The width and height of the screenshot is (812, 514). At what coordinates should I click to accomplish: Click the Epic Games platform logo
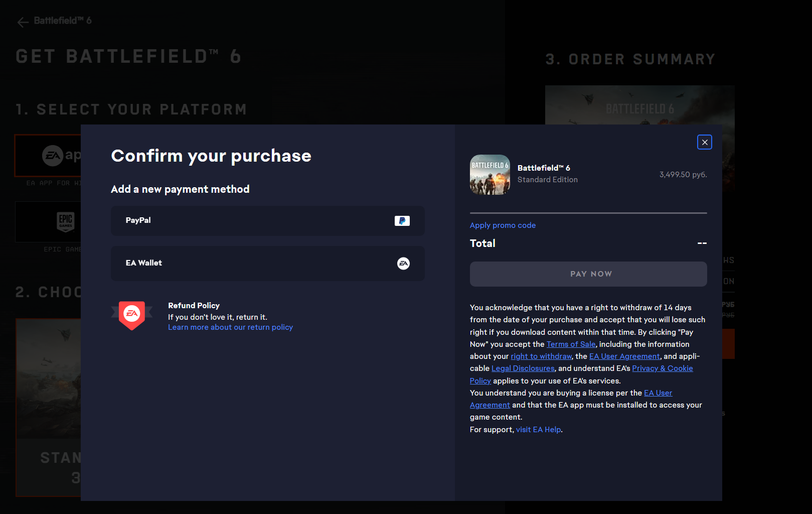(x=66, y=222)
